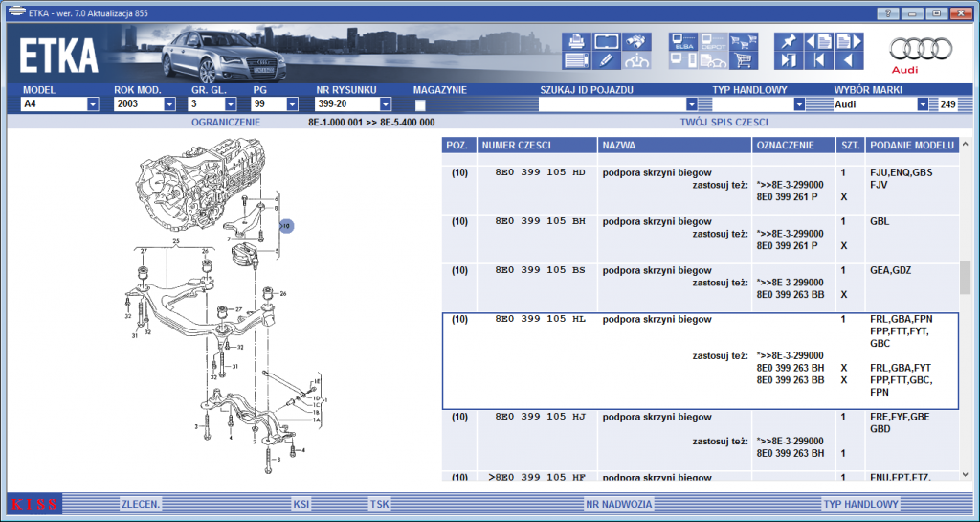This screenshot has height=522, width=980.
Task: Jump to first with the skip-back icon
Action: pyautogui.click(x=819, y=60)
